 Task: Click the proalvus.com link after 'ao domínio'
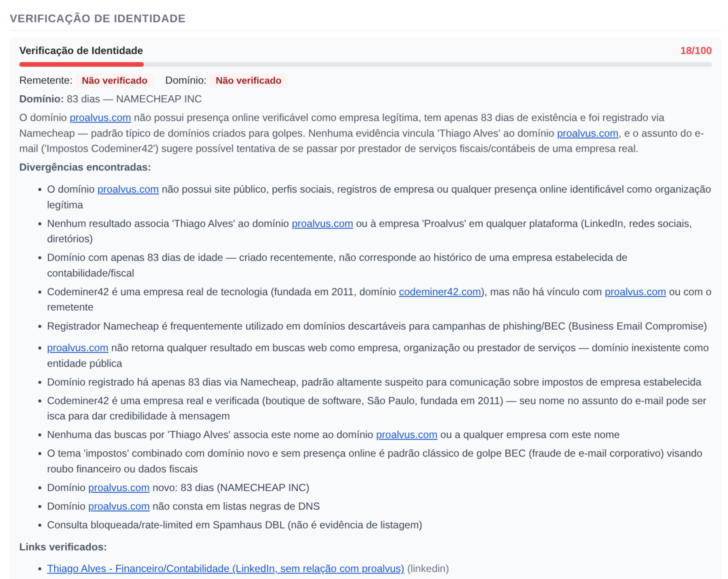tap(587, 133)
